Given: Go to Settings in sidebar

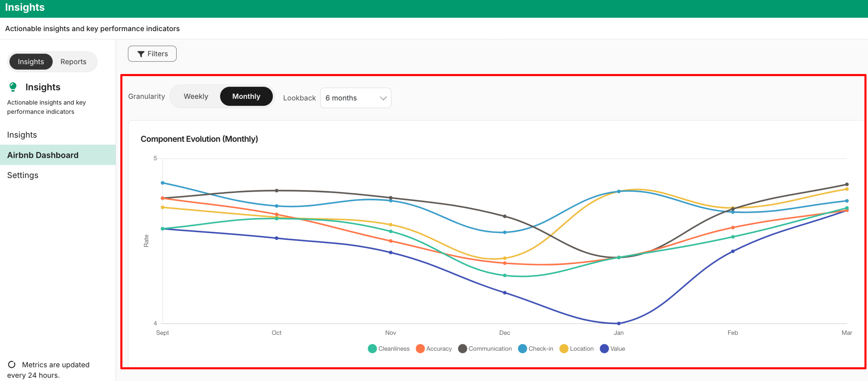Looking at the screenshot, I should [23, 175].
